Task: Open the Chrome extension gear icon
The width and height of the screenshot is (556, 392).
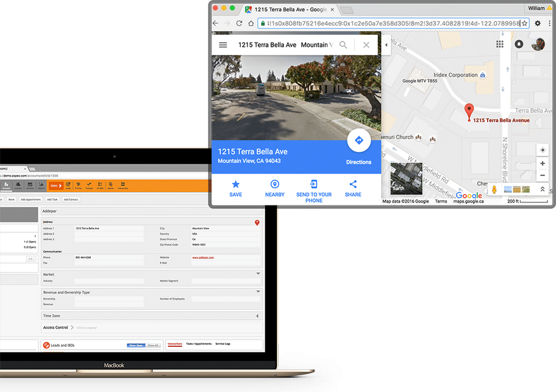Action: click(x=537, y=23)
